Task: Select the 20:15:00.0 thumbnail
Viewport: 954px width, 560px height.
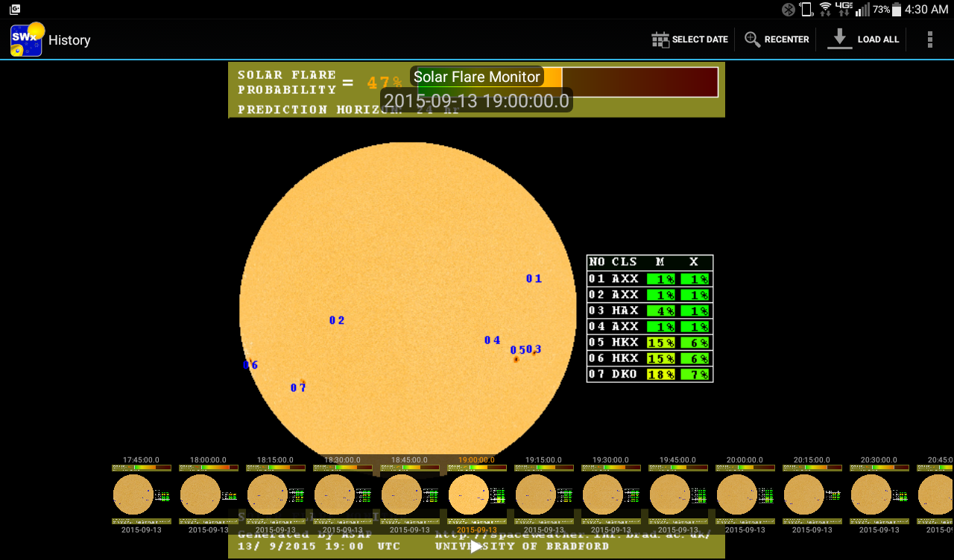Action: [812, 494]
